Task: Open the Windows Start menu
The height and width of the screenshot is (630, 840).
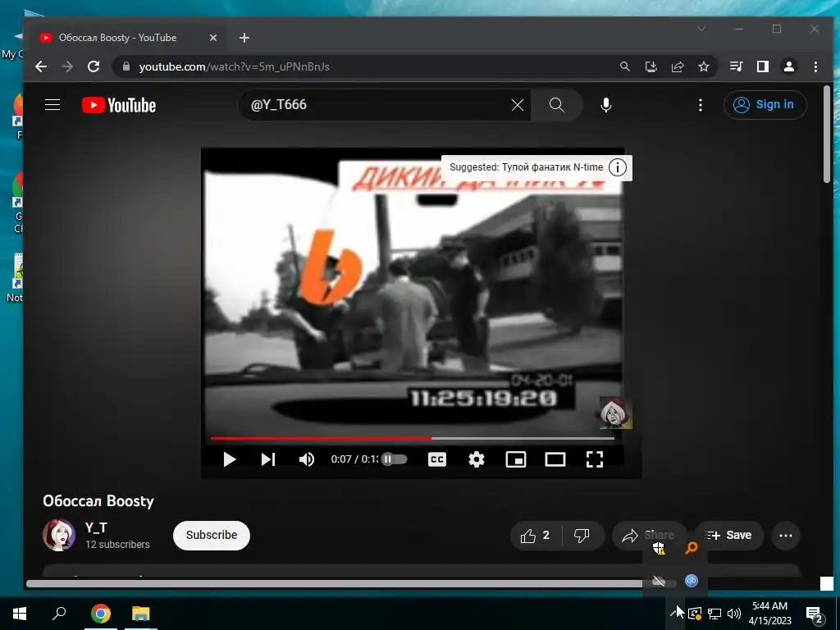Action: click(20, 614)
